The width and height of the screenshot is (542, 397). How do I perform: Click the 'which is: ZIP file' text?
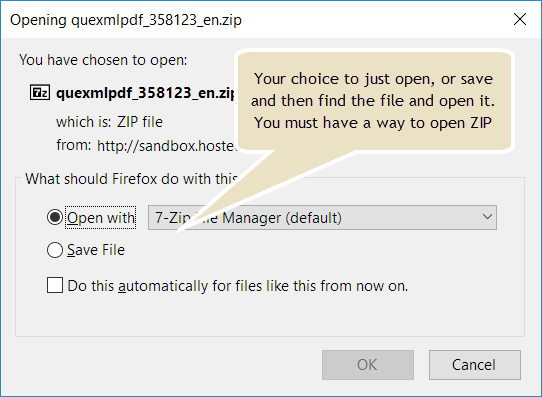(109, 122)
